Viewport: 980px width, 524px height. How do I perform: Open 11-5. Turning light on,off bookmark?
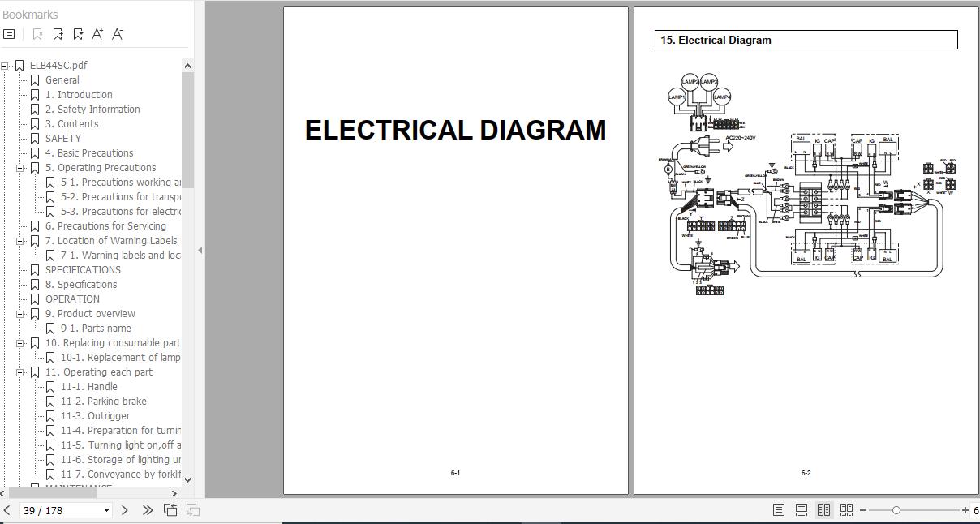(121, 445)
